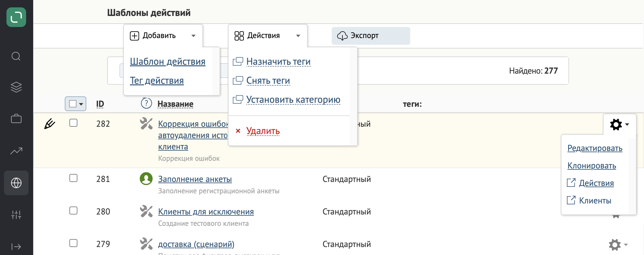Choose Клонировать in row 282 menu

point(592,165)
